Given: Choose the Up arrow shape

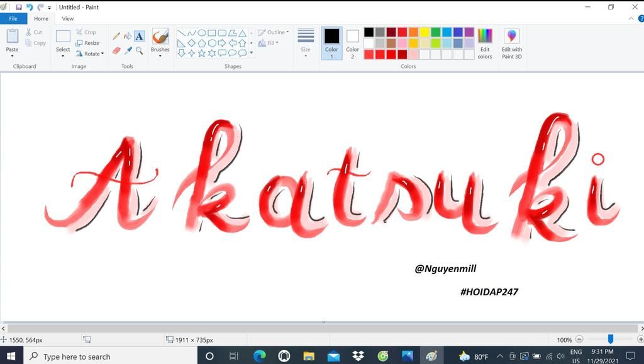Looking at the screenshot, I should 242,43.
